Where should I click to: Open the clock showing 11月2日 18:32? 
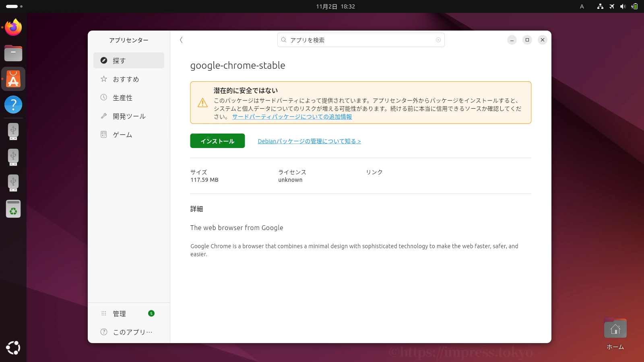(335, 6)
